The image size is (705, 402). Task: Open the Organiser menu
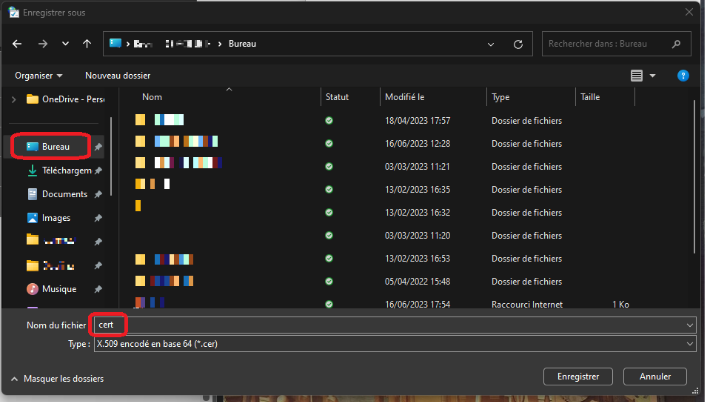click(38, 75)
